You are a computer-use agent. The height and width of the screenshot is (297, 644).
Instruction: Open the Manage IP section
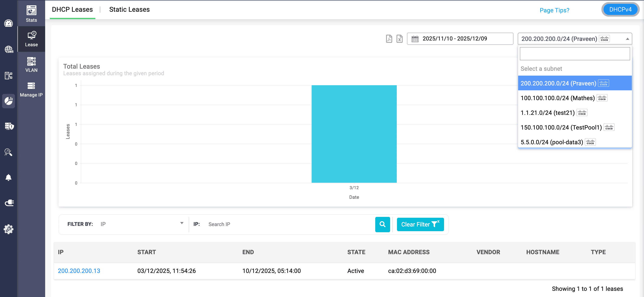(31, 89)
